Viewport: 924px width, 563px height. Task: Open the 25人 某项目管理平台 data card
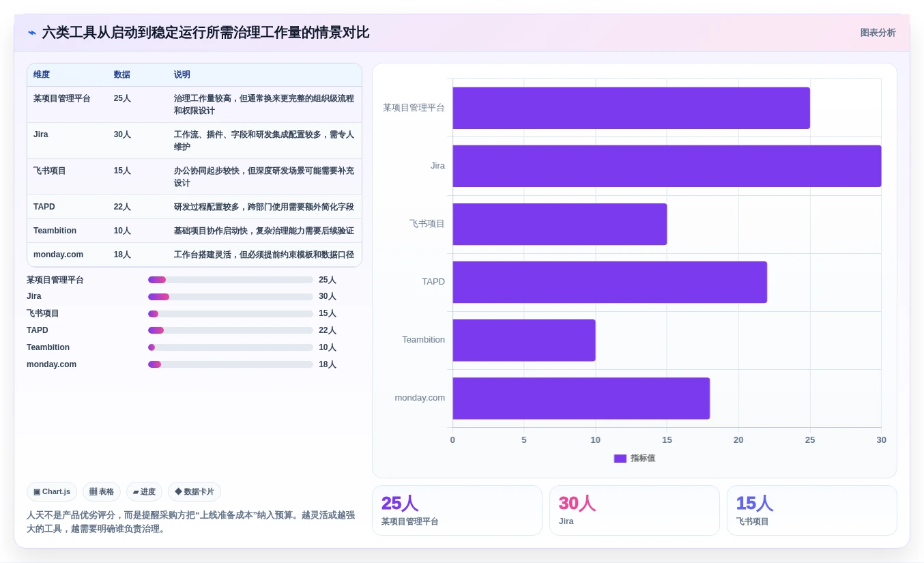click(457, 510)
